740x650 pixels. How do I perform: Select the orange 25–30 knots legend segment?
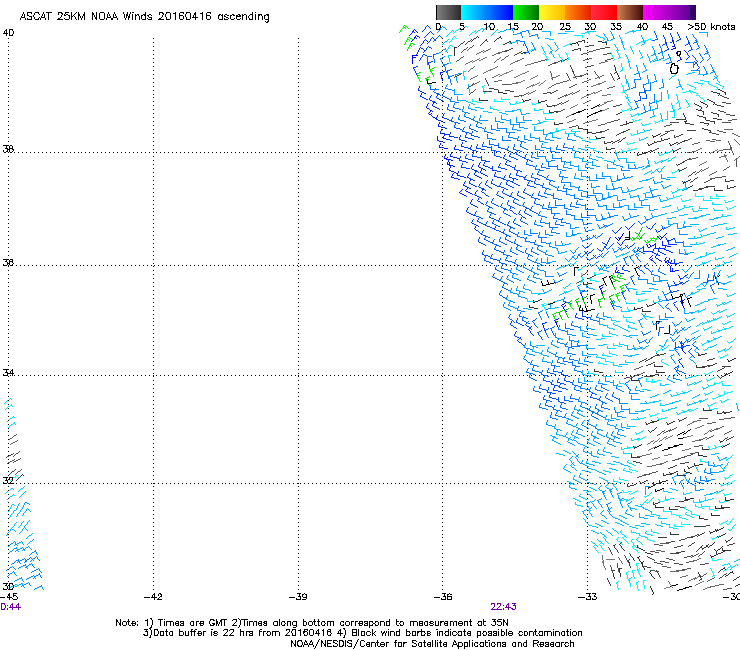point(578,12)
